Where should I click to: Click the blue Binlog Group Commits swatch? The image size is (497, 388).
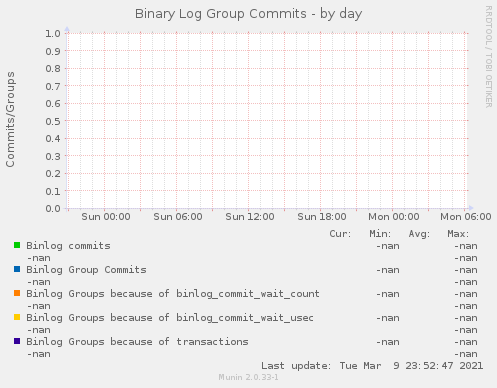pos(17,269)
